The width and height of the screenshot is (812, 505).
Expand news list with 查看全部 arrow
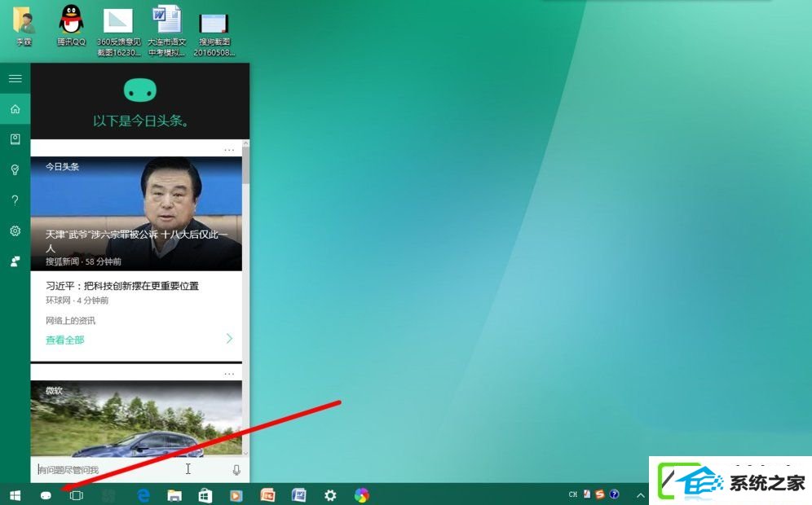click(229, 338)
